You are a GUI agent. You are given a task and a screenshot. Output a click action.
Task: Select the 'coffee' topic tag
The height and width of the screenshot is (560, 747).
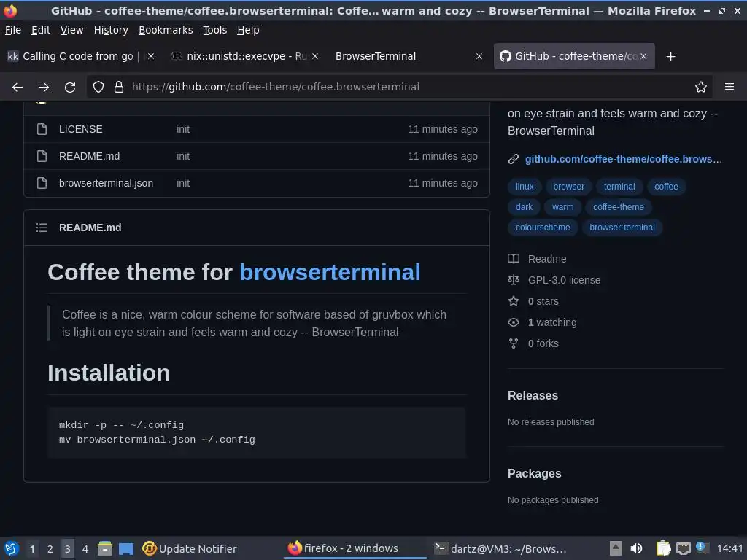666,187
